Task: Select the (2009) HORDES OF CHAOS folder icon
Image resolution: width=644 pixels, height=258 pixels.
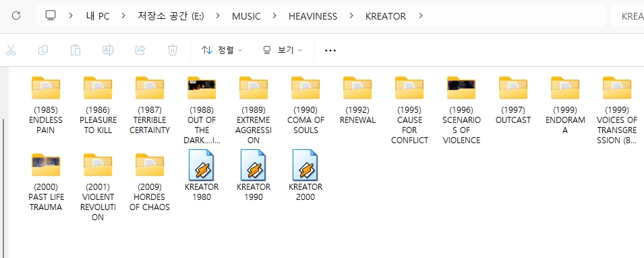Action: pos(150,165)
